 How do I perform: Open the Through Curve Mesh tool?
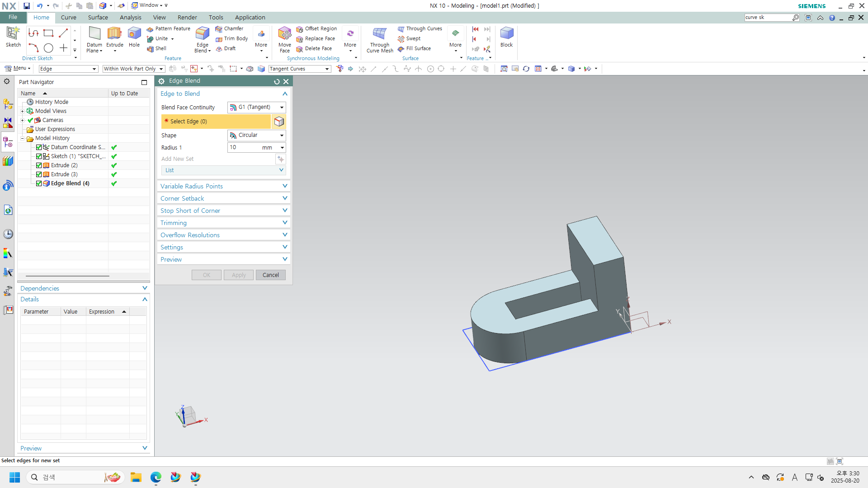point(379,34)
